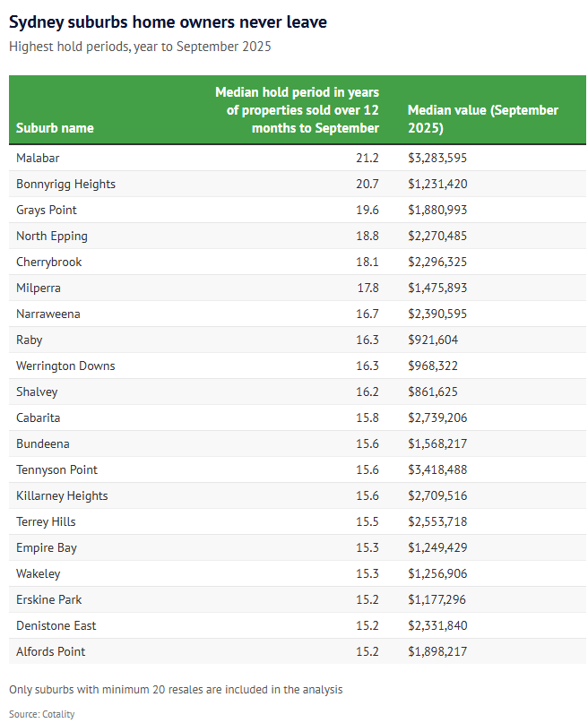Click the "Sydney suburbs home owners never leave" title
Screen dimensions: 588x723
168,22
